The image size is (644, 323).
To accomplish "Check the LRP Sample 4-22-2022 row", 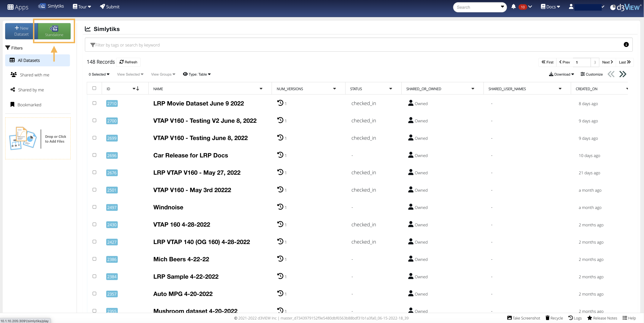I will point(95,276).
